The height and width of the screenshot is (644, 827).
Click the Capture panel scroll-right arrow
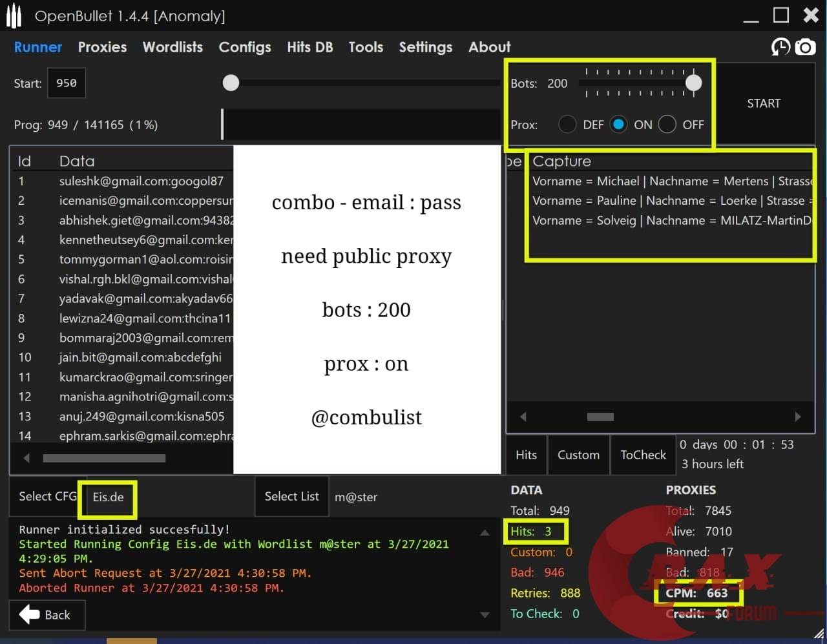pos(798,417)
